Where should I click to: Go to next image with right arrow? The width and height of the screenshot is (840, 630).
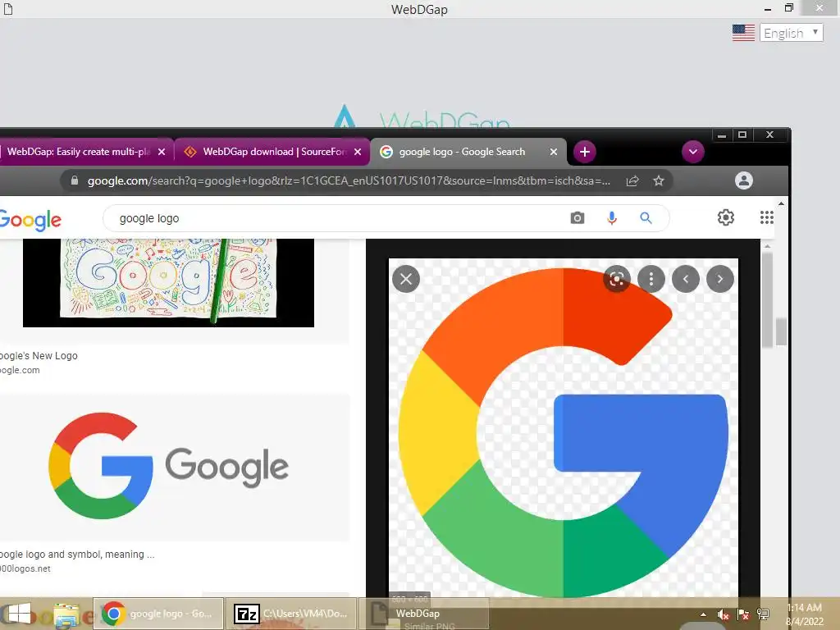pyautogui.click(x=720, y=279)
